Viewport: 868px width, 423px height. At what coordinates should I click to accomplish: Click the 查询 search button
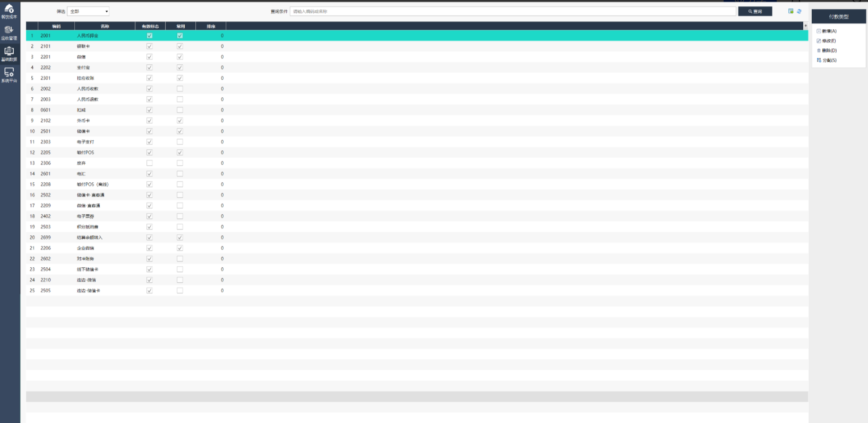[755, 11]
